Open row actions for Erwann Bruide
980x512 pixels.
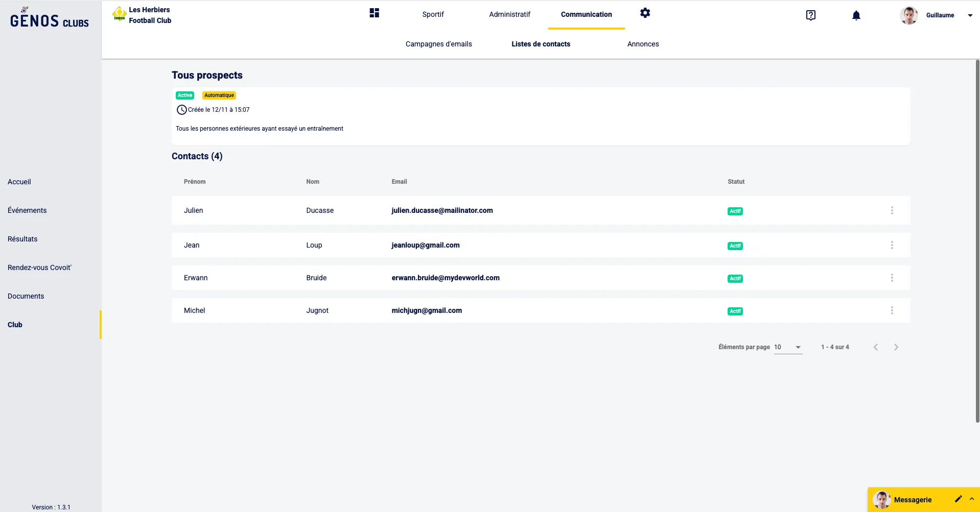[x=892, y=278]
